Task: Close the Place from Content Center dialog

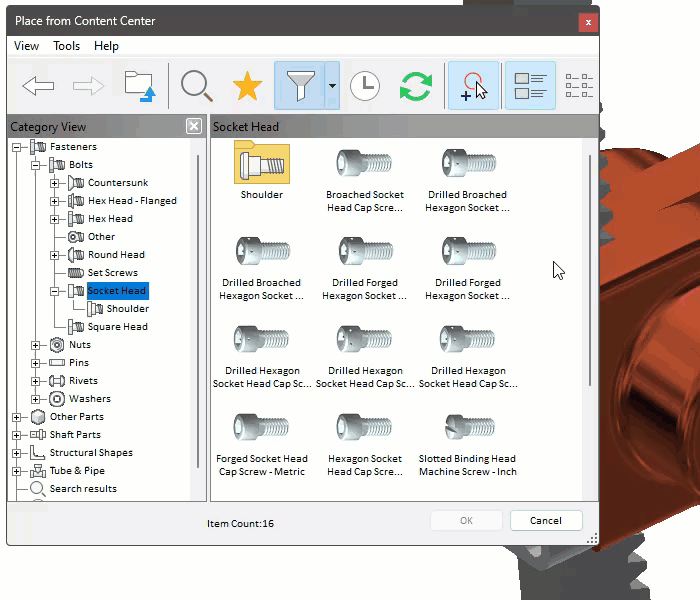Action: pos(588,22)
